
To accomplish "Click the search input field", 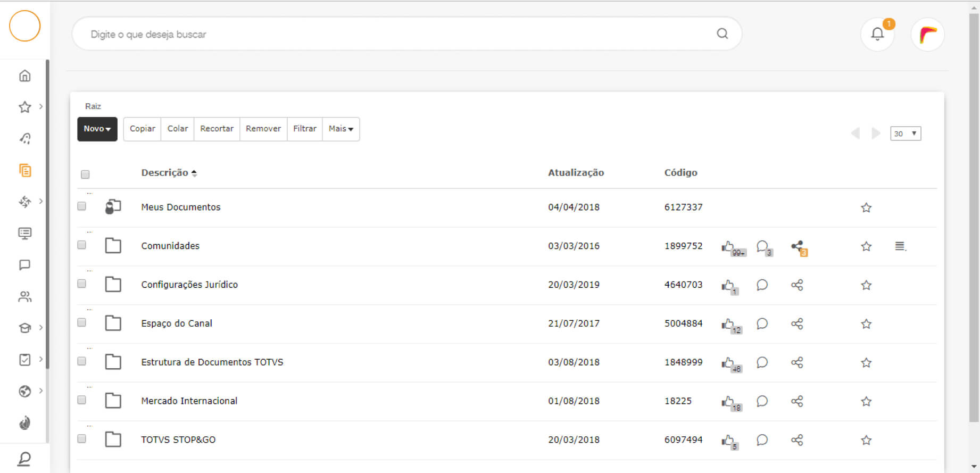I will tap(394, 34).
